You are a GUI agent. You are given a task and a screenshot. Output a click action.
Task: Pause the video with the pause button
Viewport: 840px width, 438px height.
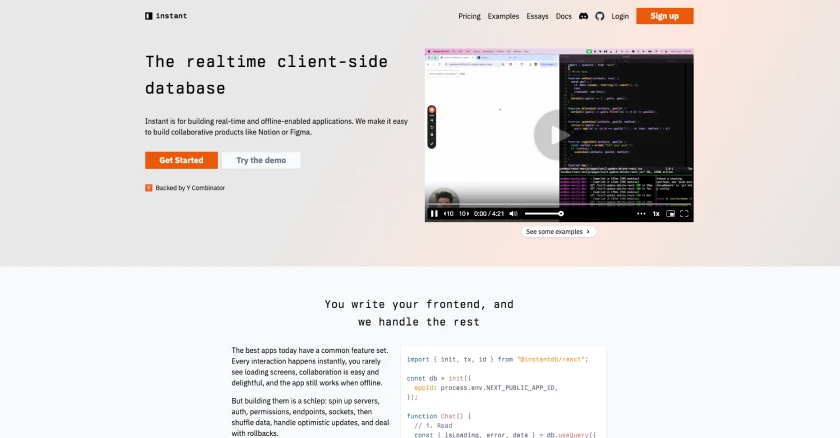tap(434, 214)
